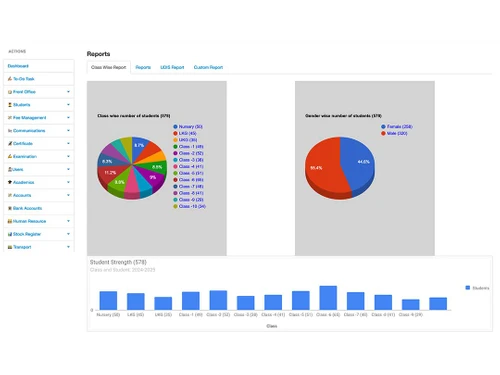Click the Human Resource sidebar icon
The width and height of the screenshot is (500, 375).
click(x=10, y=221)
